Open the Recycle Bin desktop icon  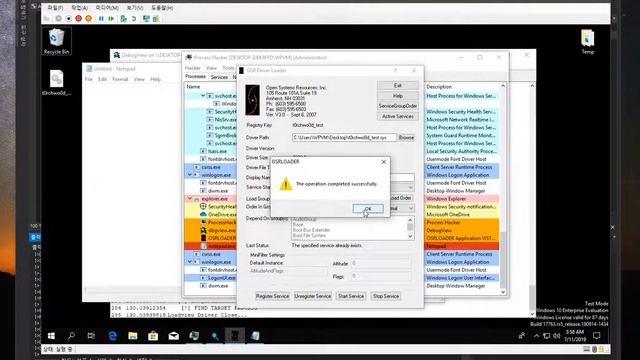click(56, 41)
